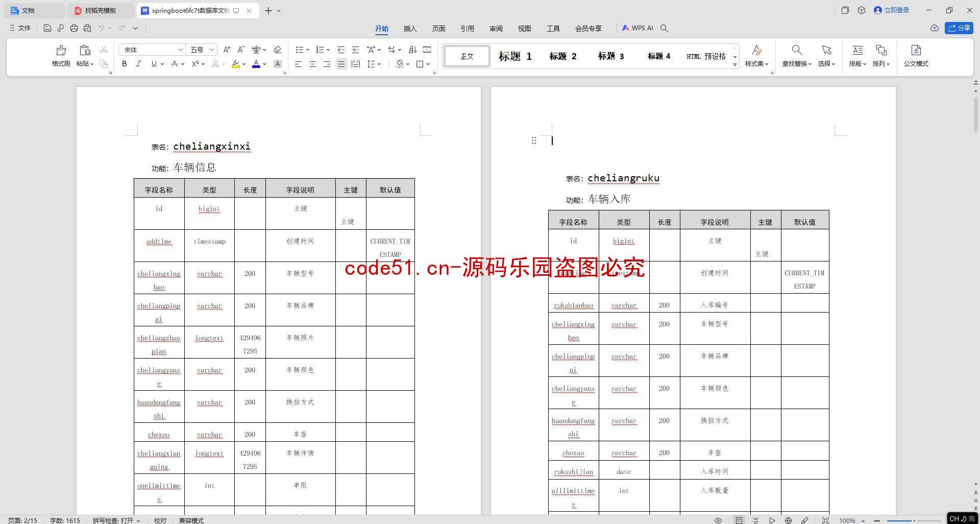Expand line spacing options arrow
Viewport: 980px width, 524px height.
point(379,64)
